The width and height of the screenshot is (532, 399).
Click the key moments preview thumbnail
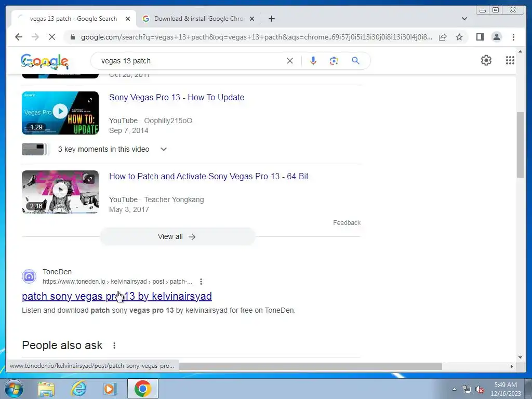34,149
